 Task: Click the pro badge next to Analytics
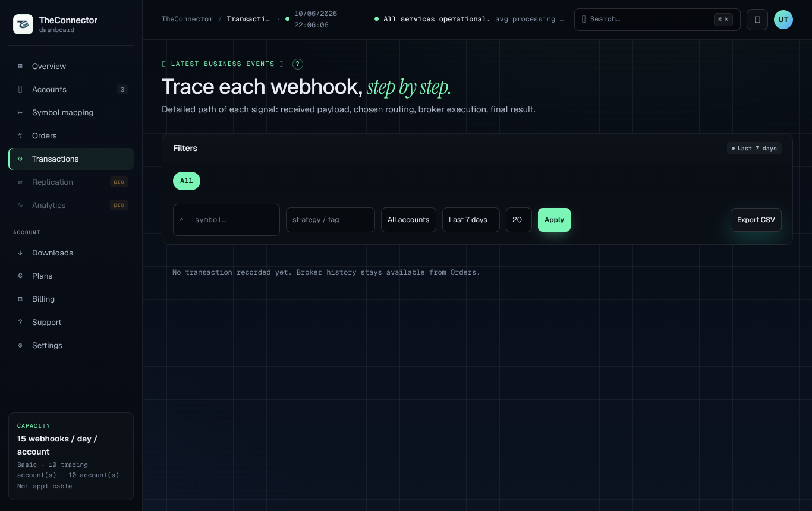tap(119, 205)
